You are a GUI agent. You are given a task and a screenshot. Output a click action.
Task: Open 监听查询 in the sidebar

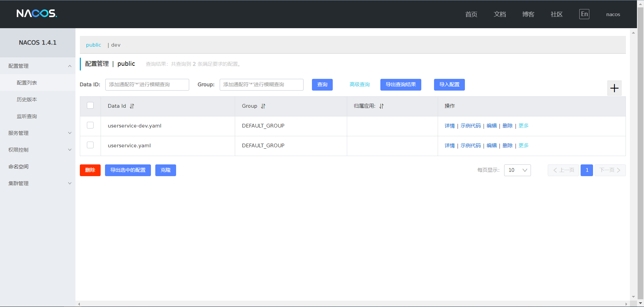[38, 116]
